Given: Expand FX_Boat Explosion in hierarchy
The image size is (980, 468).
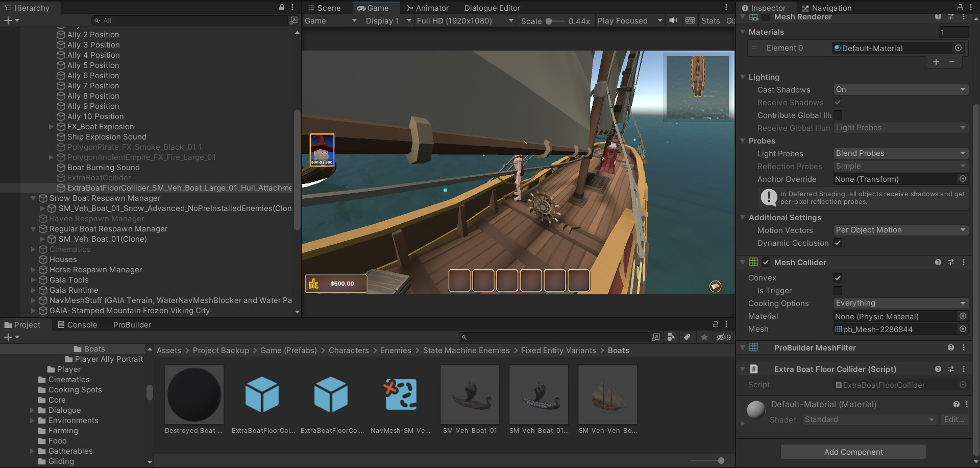Looking at the screenshot, I should (x=51, y=127).
